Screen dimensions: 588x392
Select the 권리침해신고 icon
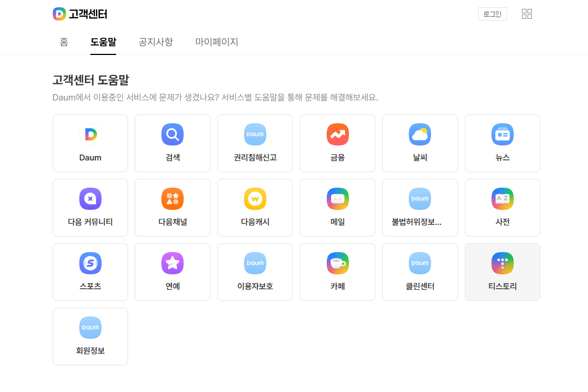pos(255,134)
